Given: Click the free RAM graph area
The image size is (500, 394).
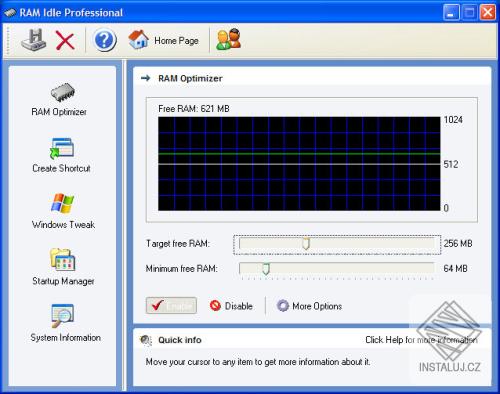Looking at the screenshot, I should pos(299,164).
